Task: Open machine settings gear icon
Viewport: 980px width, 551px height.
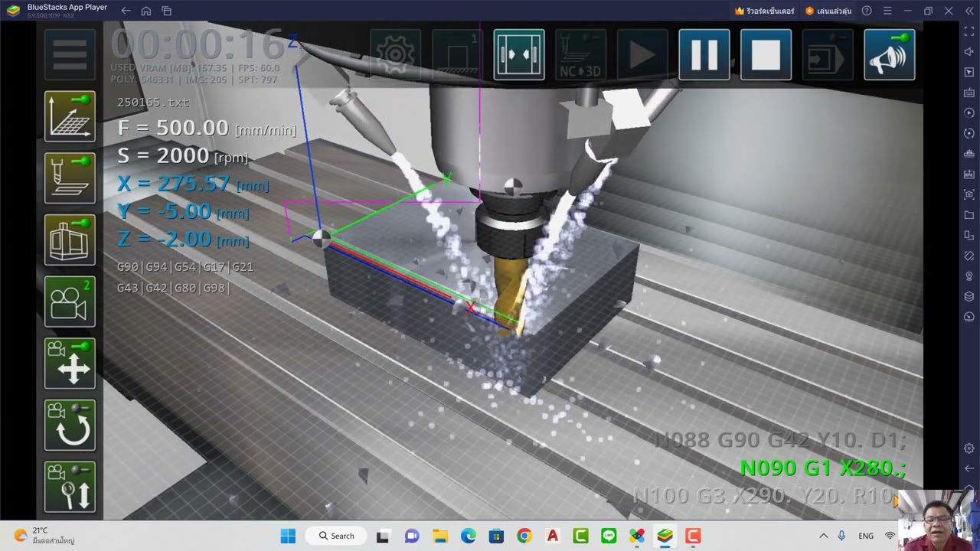Action: (x=396, y=54)
